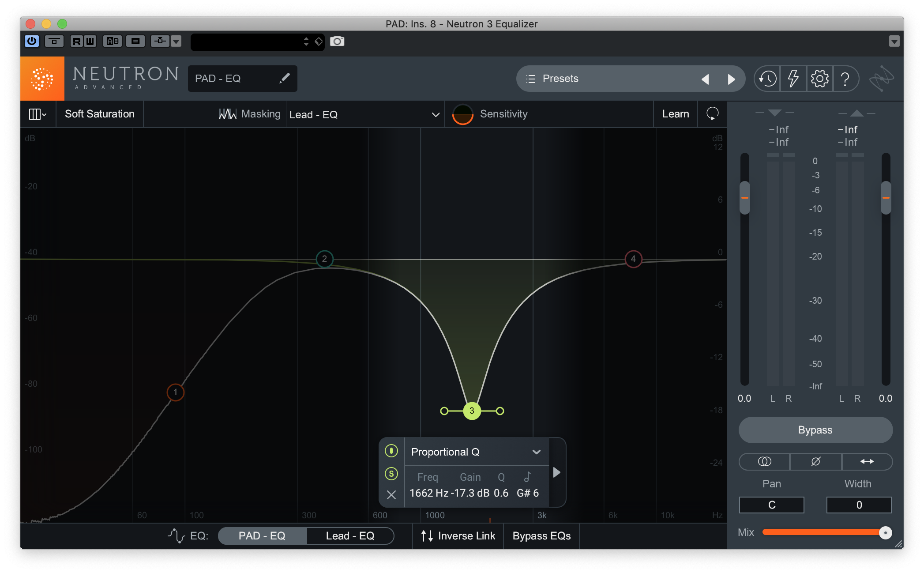Toggle Soft Saturation mode
Viewport: 924px width, 573px height.
(x=100, y=114)
